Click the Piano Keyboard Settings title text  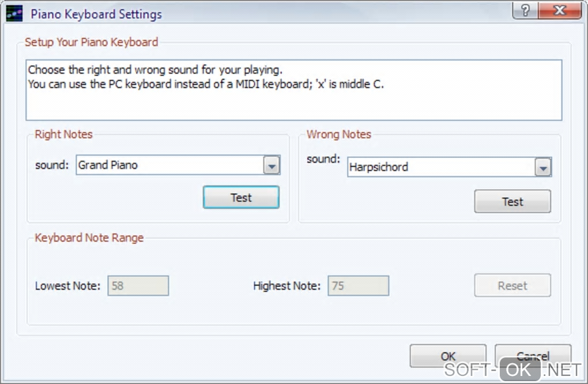(x=96, y=14)
